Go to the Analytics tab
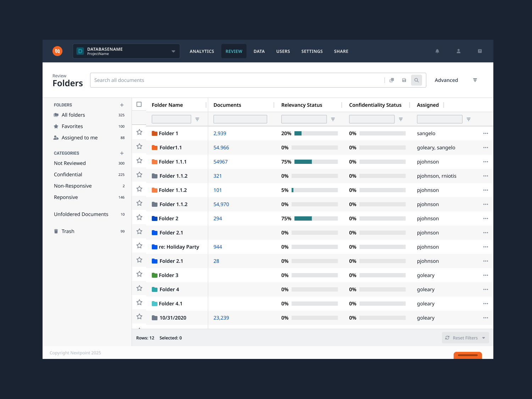This screenshot has width=532, height=399. click(202, 51)
